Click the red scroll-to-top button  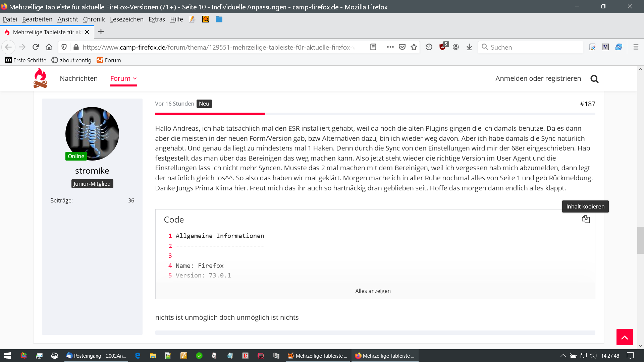(x=624, y=337)
